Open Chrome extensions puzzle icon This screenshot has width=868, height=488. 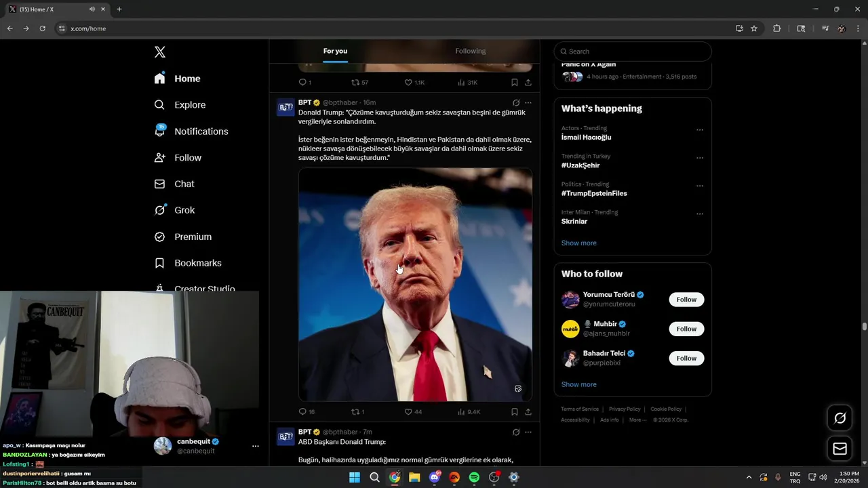pyautogui.click(x=777, y=28)
